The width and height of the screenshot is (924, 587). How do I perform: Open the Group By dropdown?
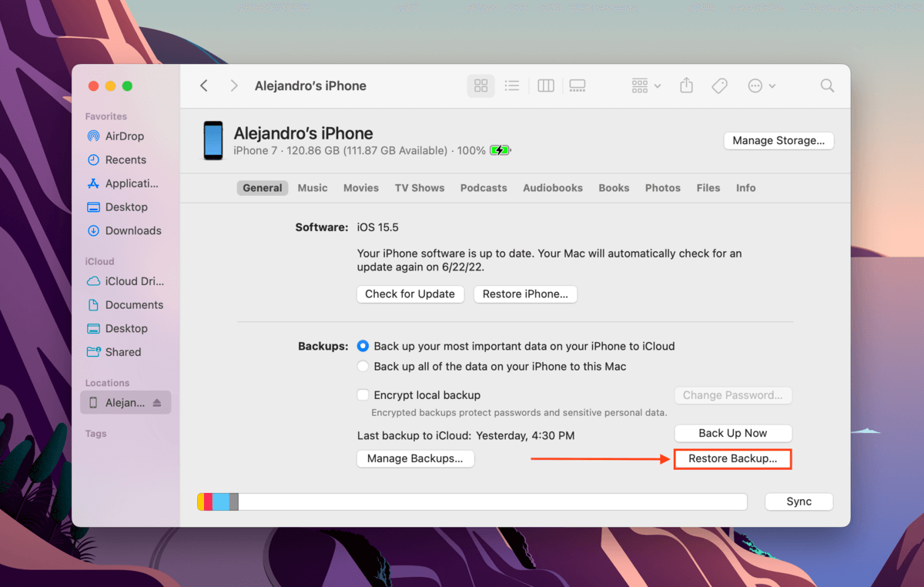[646, 86]
